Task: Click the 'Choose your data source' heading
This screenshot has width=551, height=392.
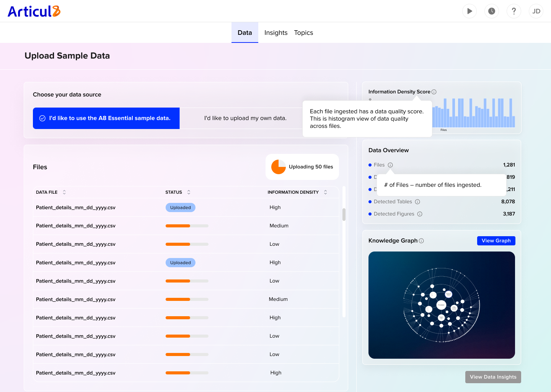Action: [x=67, y=95]
